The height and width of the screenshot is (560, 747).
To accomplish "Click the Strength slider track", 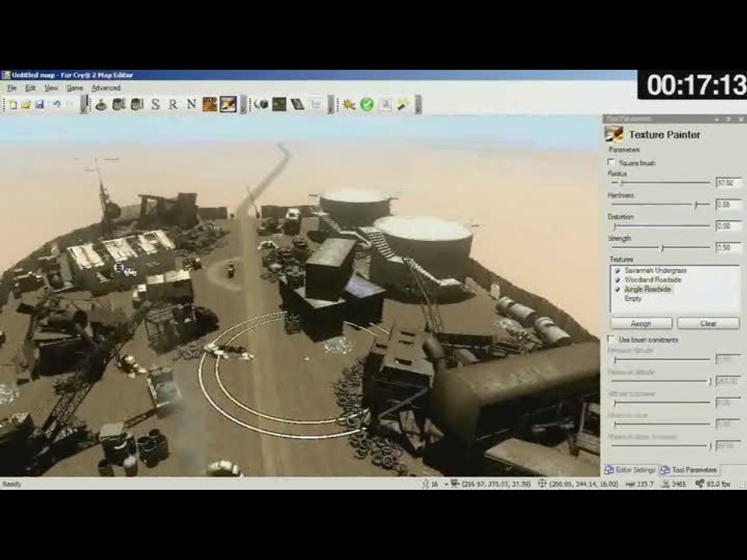I will [661, 247].
